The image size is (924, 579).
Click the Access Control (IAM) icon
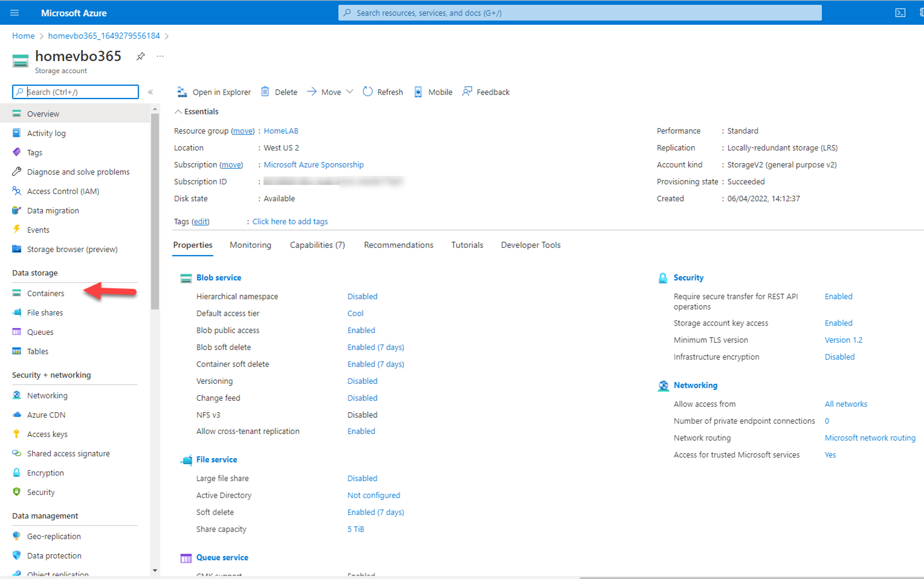(17, 191)
